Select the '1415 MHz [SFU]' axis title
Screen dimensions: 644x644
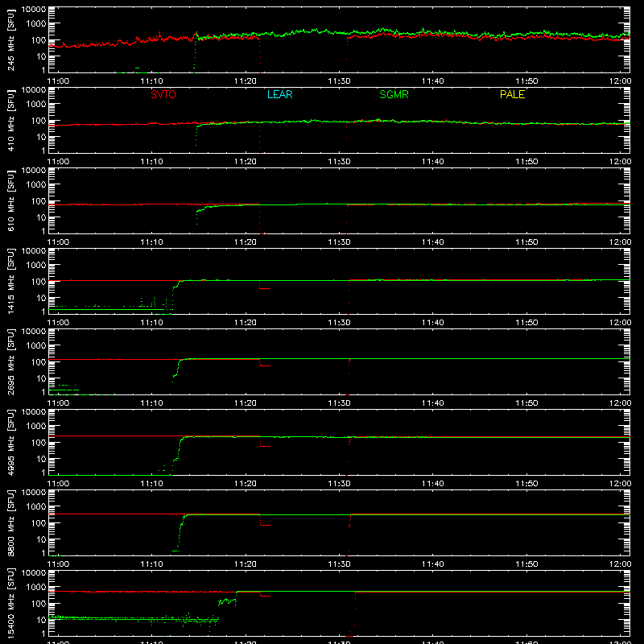coord(11,282)
